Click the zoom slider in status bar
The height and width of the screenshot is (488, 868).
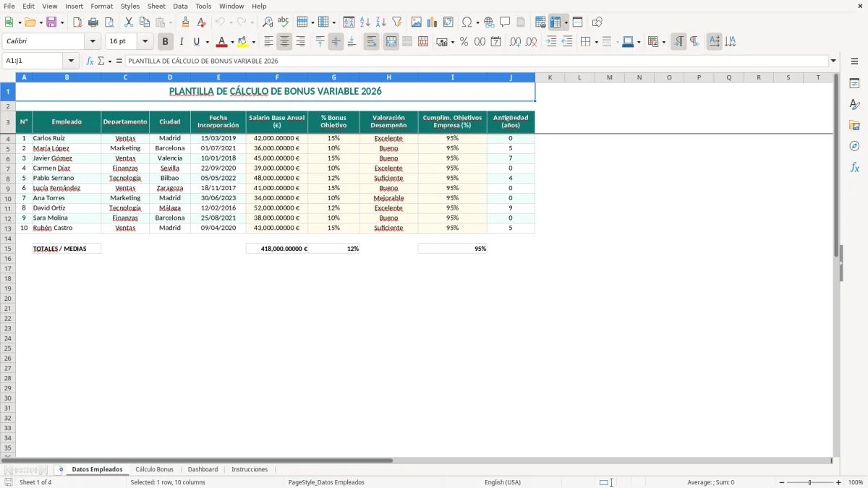coord(810,482)
